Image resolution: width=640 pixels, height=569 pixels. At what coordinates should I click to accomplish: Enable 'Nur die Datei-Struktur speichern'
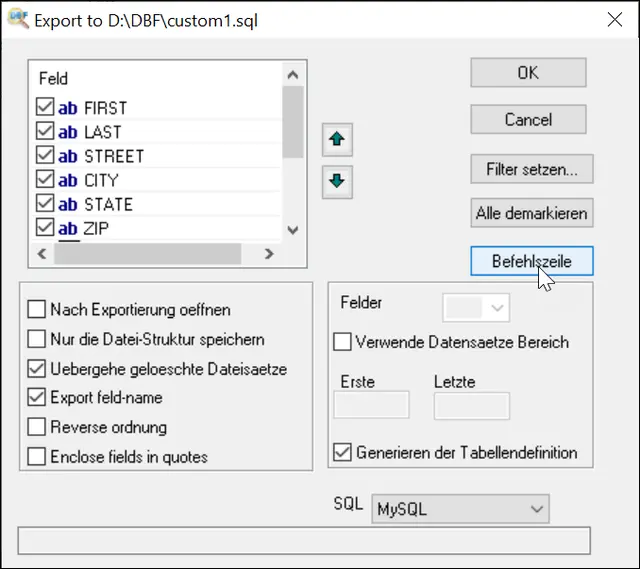click(36, 339)
